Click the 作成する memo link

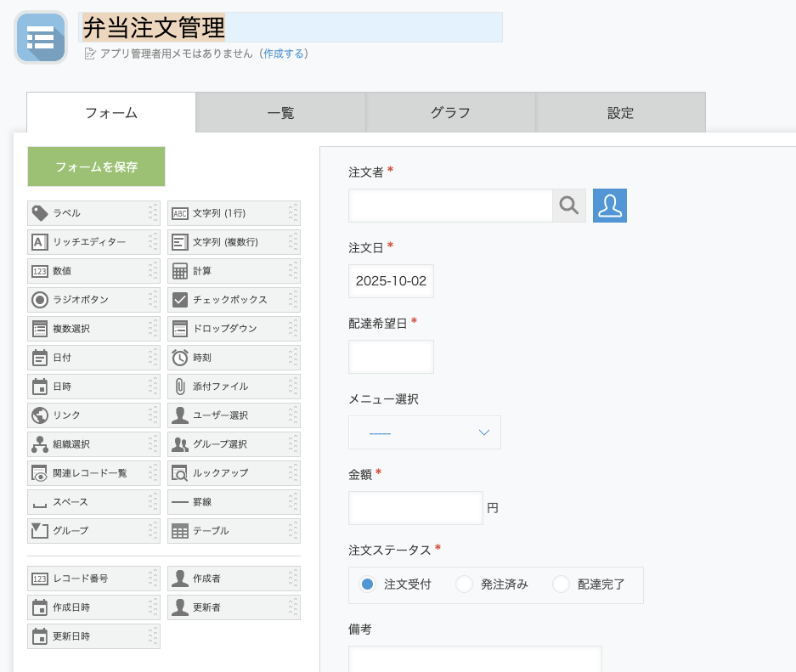[x=284, y=54]
